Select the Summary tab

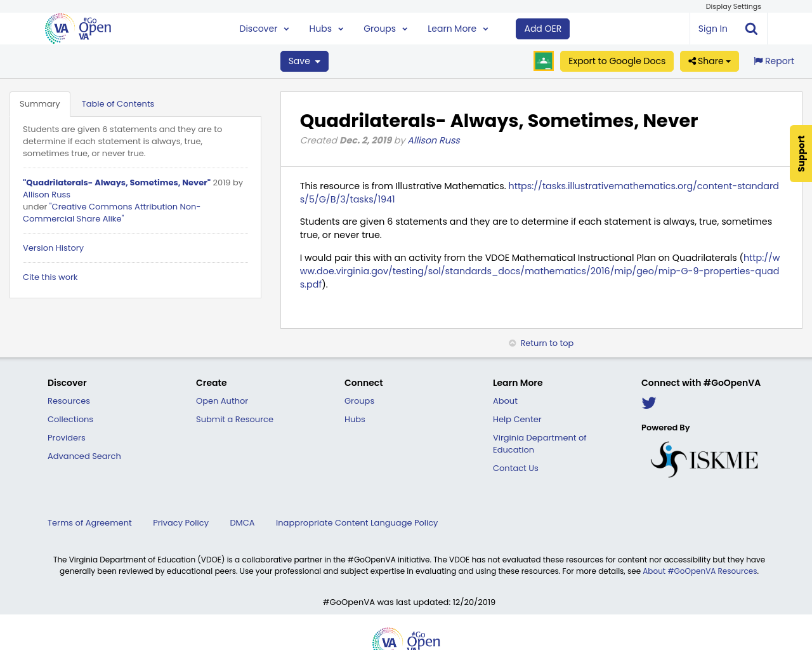point(40,102)
